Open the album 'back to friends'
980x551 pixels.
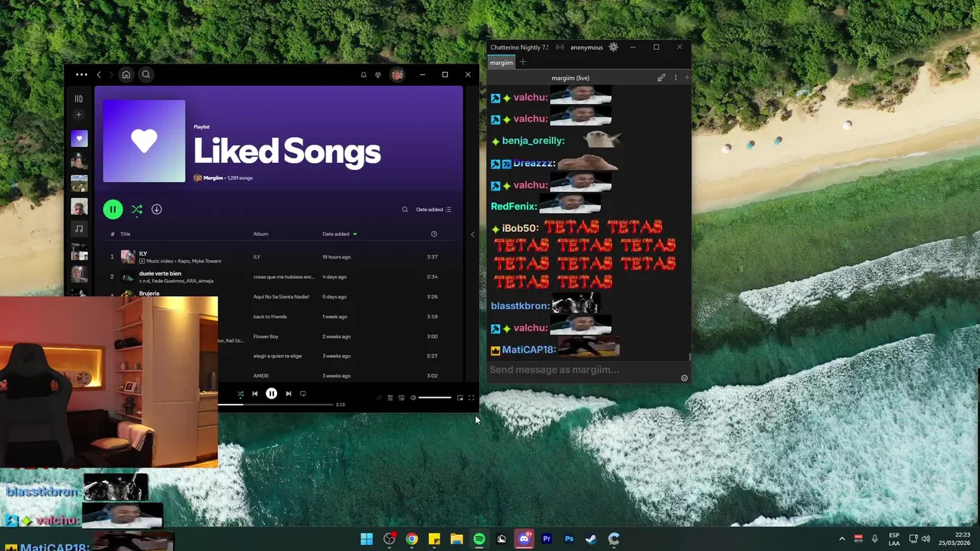pos(270,317)
